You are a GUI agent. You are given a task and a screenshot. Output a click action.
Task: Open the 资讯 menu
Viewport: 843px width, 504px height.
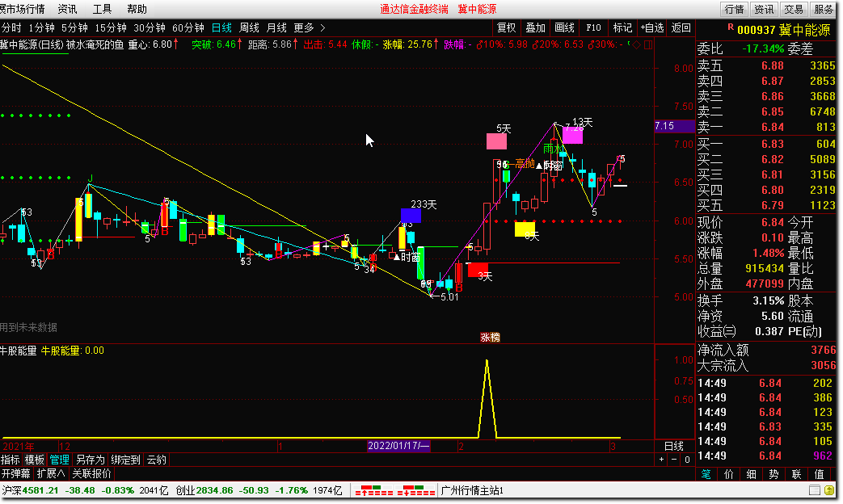(x=67, y=9)
